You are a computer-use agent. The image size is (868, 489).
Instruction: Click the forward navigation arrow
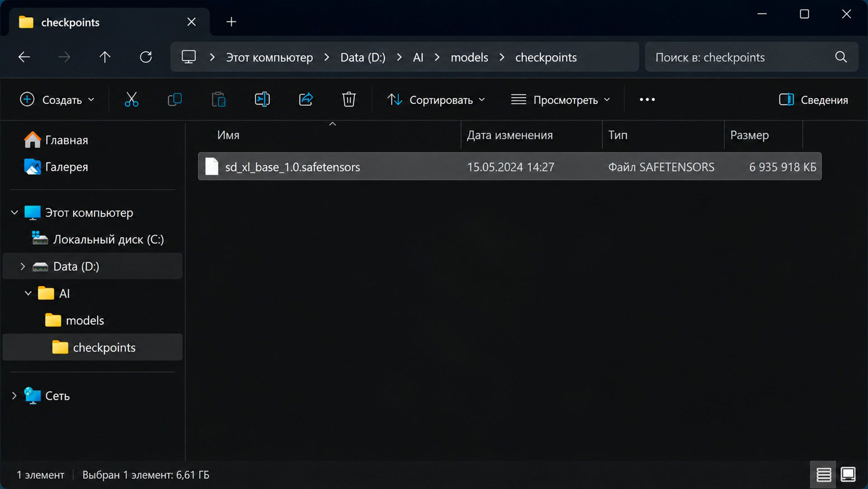point(64,57)
